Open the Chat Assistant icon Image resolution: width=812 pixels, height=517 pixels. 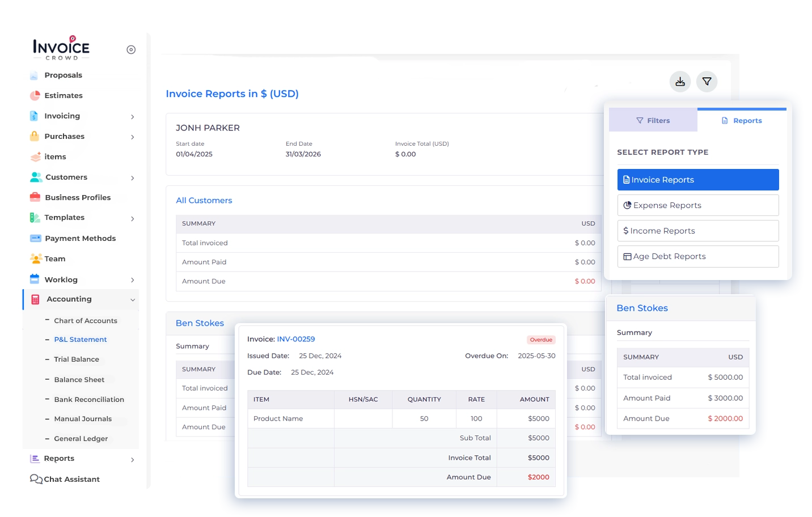point(36,479)
